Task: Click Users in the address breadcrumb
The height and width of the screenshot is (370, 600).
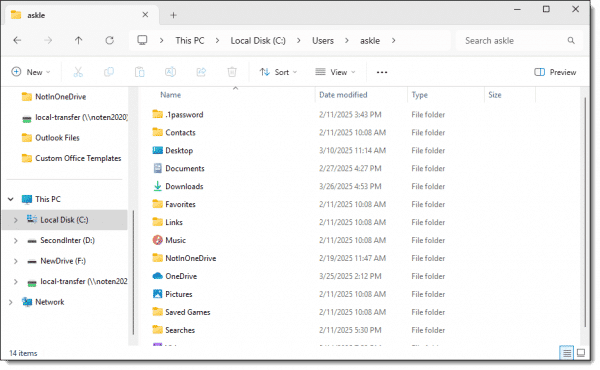Action: point(323,41)
